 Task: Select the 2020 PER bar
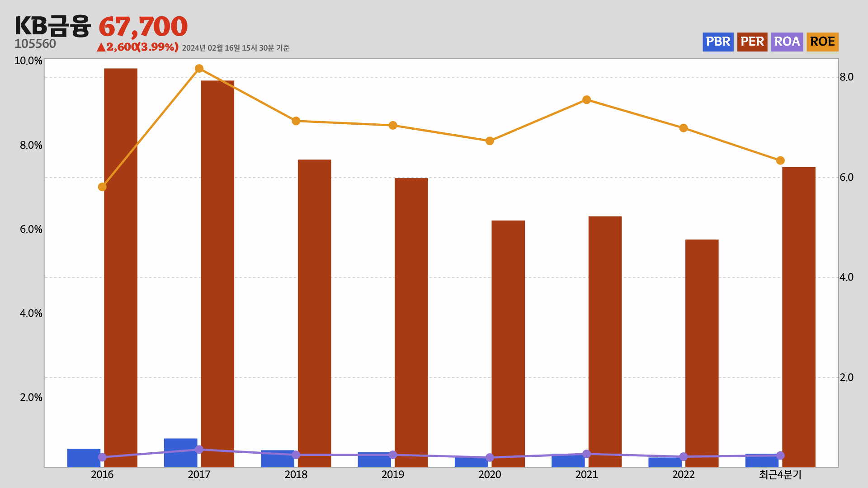508,344
